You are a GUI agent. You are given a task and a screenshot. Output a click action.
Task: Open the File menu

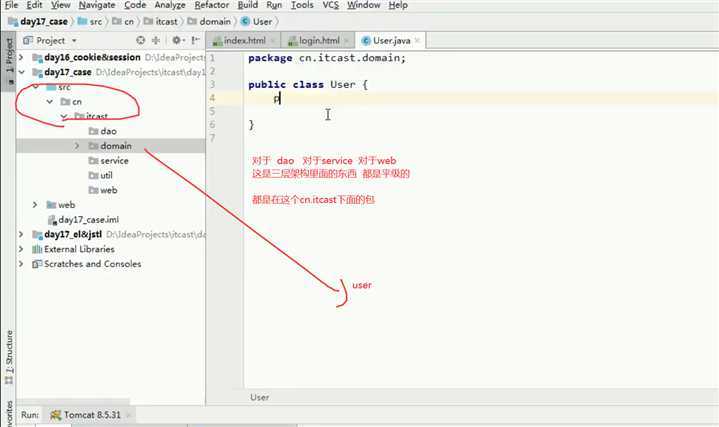point(11,5)
